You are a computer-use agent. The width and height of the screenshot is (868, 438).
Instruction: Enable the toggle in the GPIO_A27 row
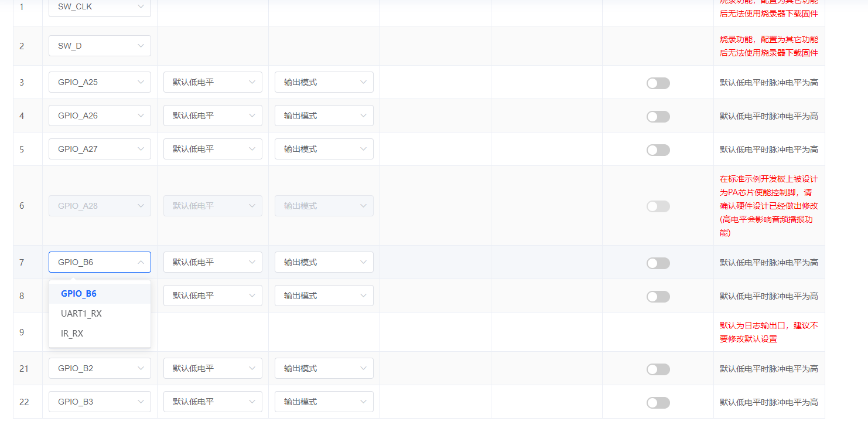(658, 150)
